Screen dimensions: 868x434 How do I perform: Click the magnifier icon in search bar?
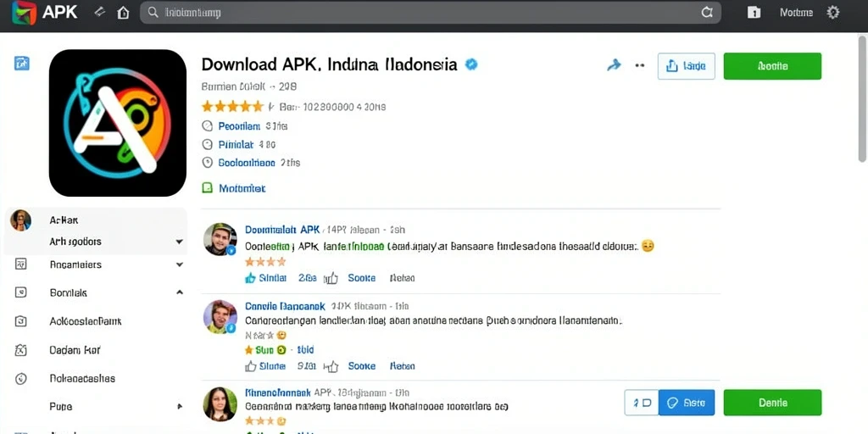[154, 12]
